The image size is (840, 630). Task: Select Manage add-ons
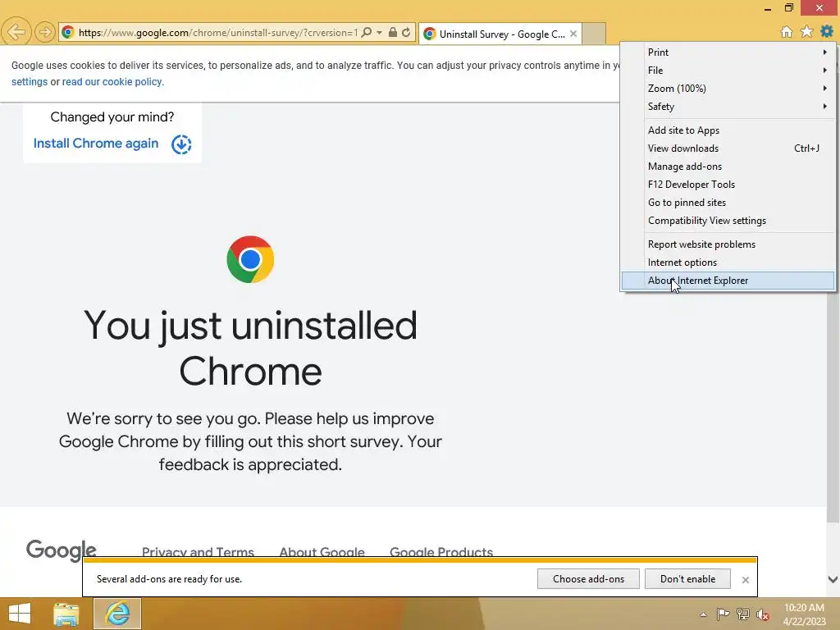click(728, 167)
